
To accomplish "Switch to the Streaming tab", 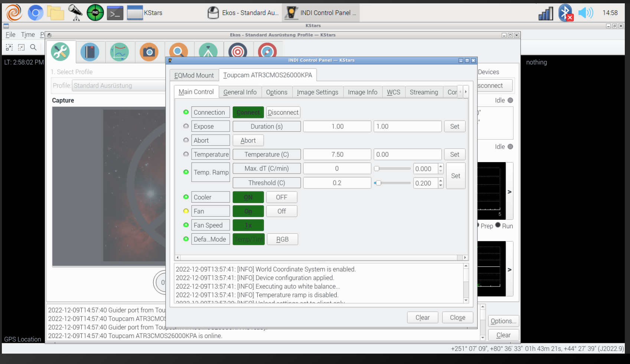I will [424, 92].
